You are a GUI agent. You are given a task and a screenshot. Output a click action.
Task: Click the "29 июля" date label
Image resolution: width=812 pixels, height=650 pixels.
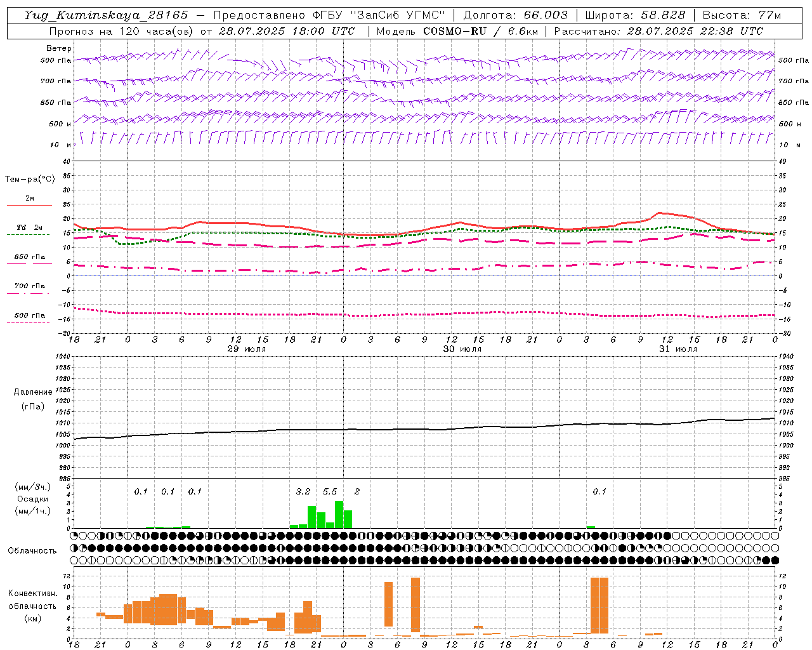pos(247,349)
